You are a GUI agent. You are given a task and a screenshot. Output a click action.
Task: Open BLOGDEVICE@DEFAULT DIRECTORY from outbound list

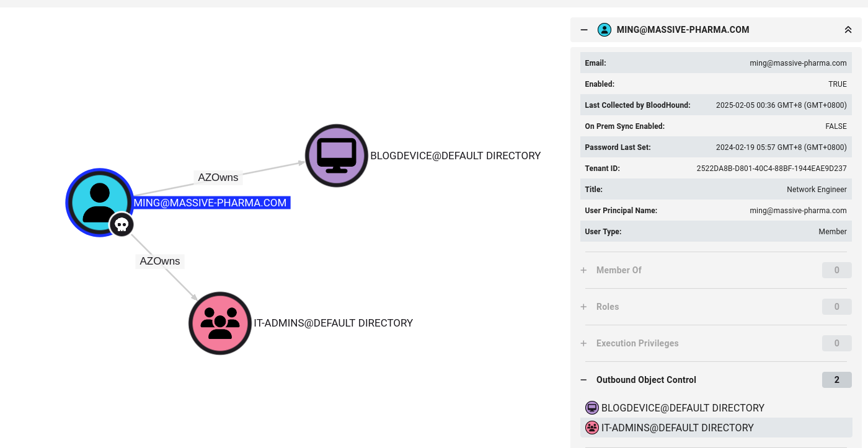click(x=683, y=408)
